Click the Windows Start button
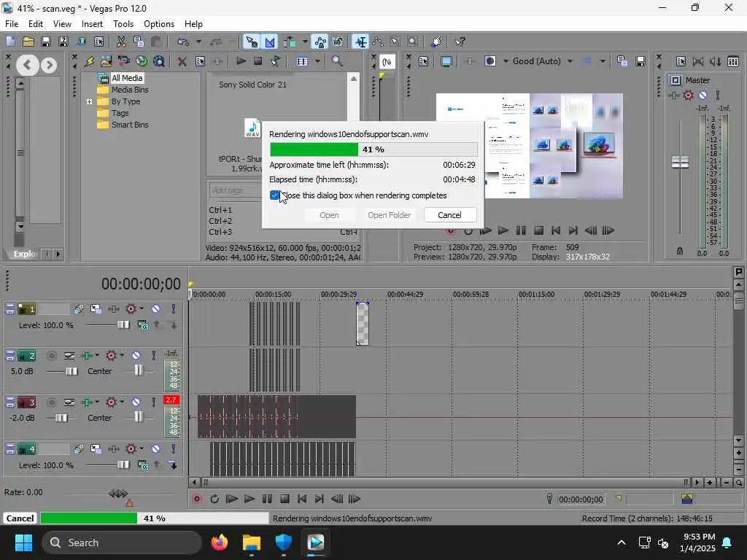 23,542
